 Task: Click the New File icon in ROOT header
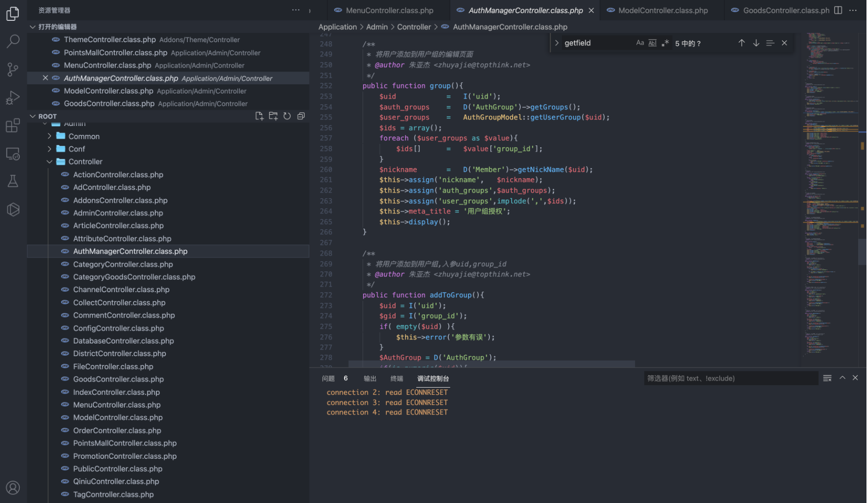click(x=259, y=116)
